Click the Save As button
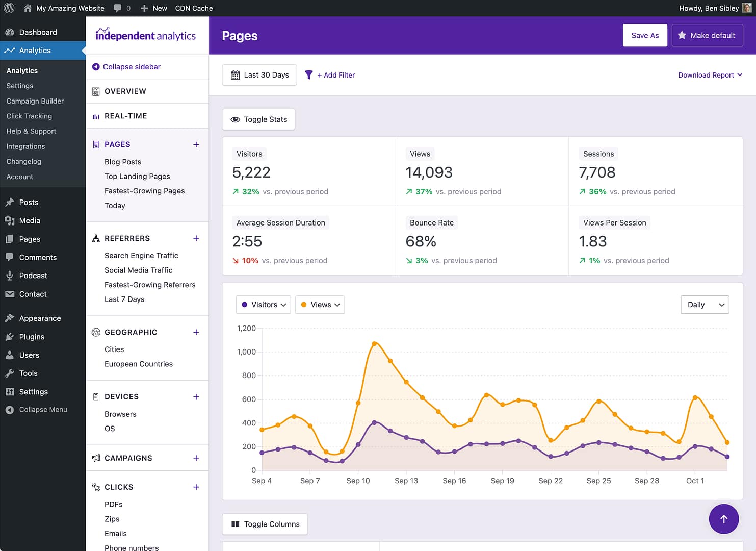The height and width of the screenshot is (551, 756). click(644, 35)
